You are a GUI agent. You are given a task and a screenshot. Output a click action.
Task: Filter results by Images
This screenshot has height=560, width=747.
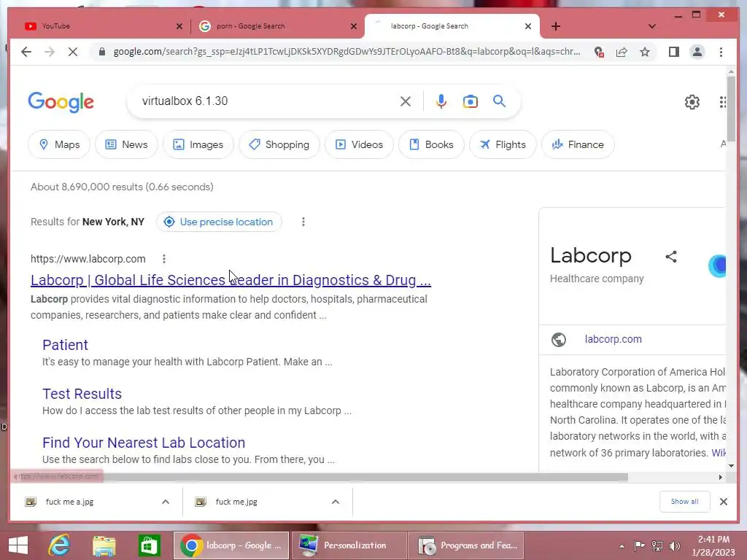[198, 144]
